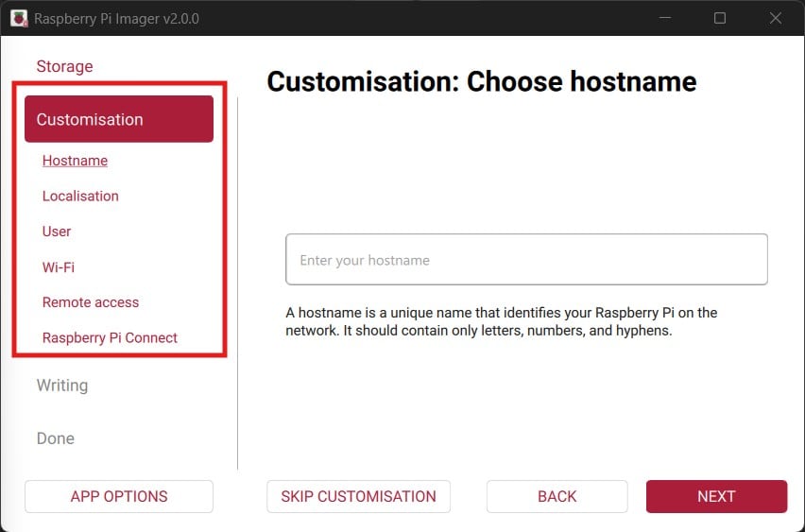Go back with the Back button
This screenshot has height=532, width=805.
click(557, 496)
